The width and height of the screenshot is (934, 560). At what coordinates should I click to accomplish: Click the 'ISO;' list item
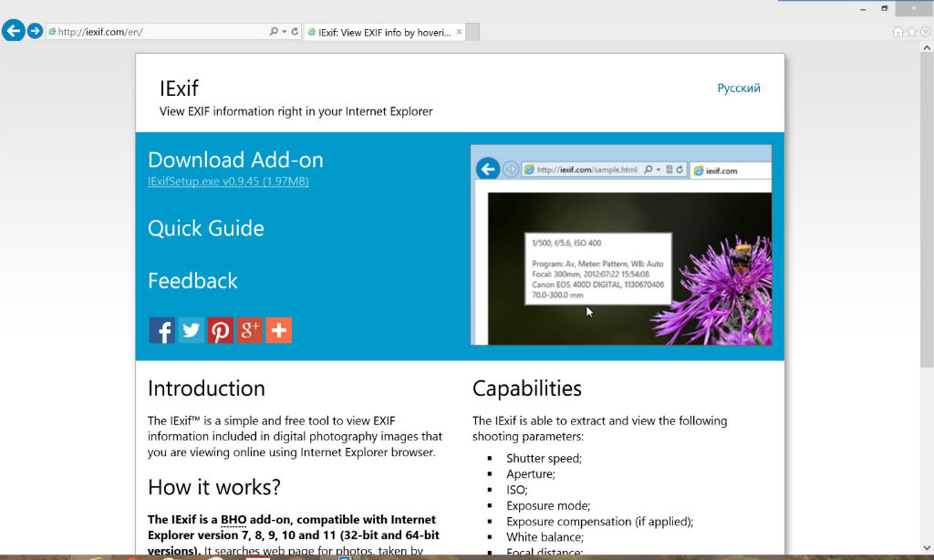coord(517,490)
